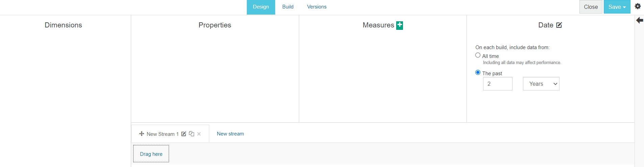Rename New Stream 1 using edit icon
644x167 pixels.
(x=184, y=134)
